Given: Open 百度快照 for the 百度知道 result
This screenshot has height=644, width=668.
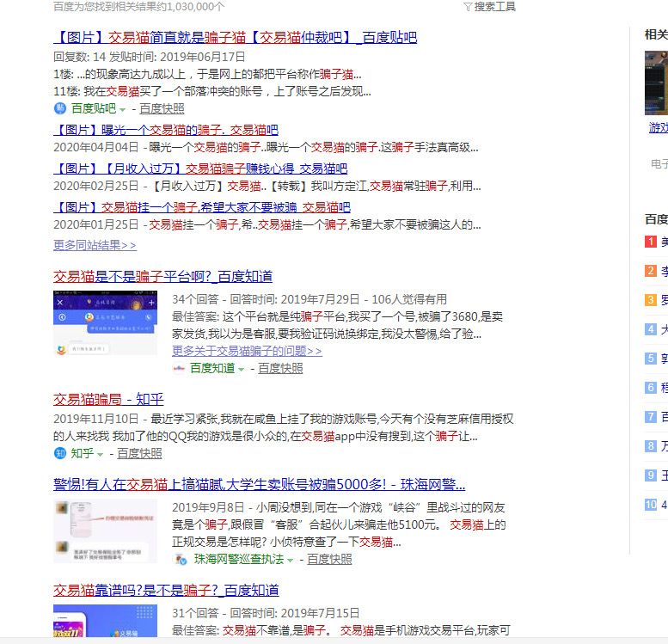Looking at the screenshot, I should coord(281,368).
